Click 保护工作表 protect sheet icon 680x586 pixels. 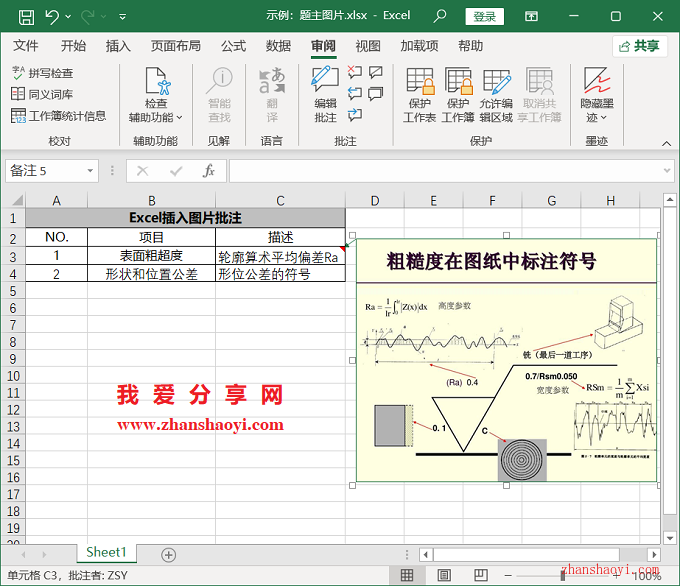point(420,81)
